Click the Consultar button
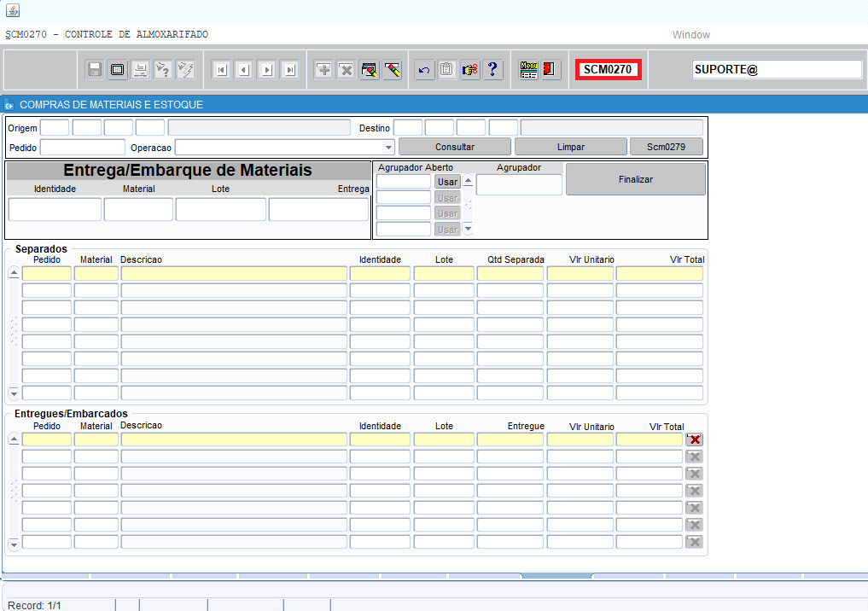This screenshot has height=611, width=868. pos(455,147)
